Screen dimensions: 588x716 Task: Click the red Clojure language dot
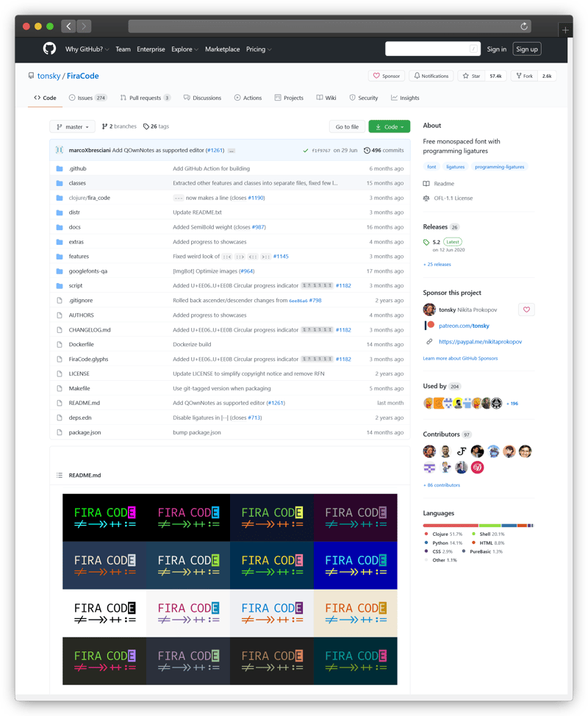(x=426, y=534)
